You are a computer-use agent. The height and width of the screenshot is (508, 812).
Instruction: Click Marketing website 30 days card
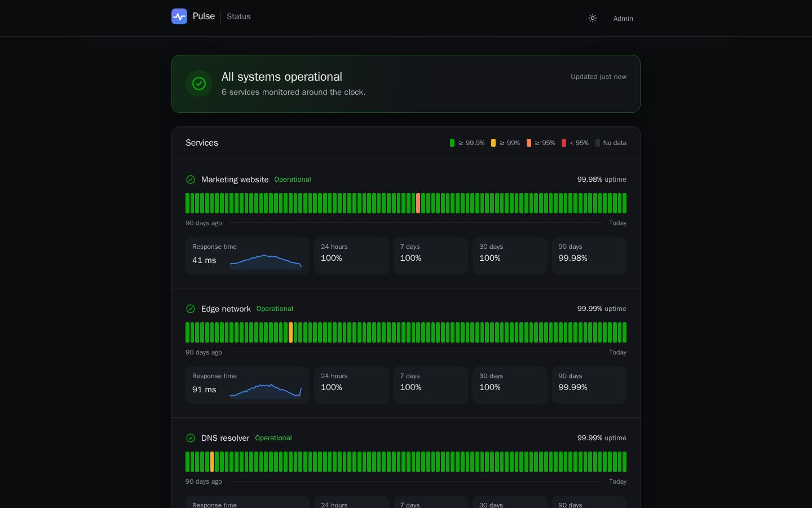pyautogui.click(x=510, y=256)
